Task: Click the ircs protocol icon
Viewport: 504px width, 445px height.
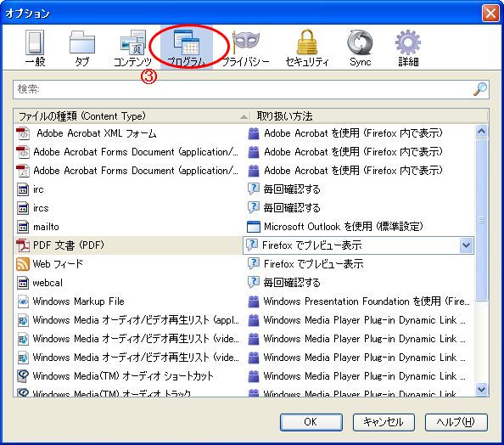Action: [23, 208]
